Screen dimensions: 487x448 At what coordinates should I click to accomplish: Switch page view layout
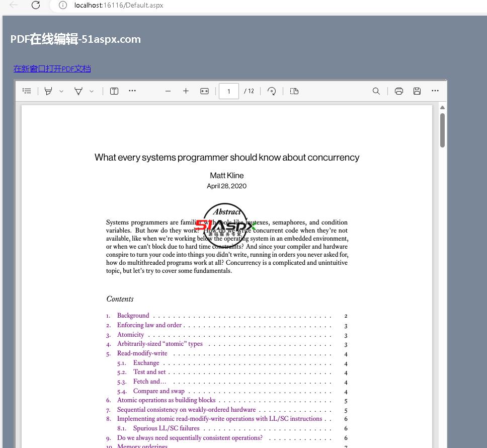[294, 91]
